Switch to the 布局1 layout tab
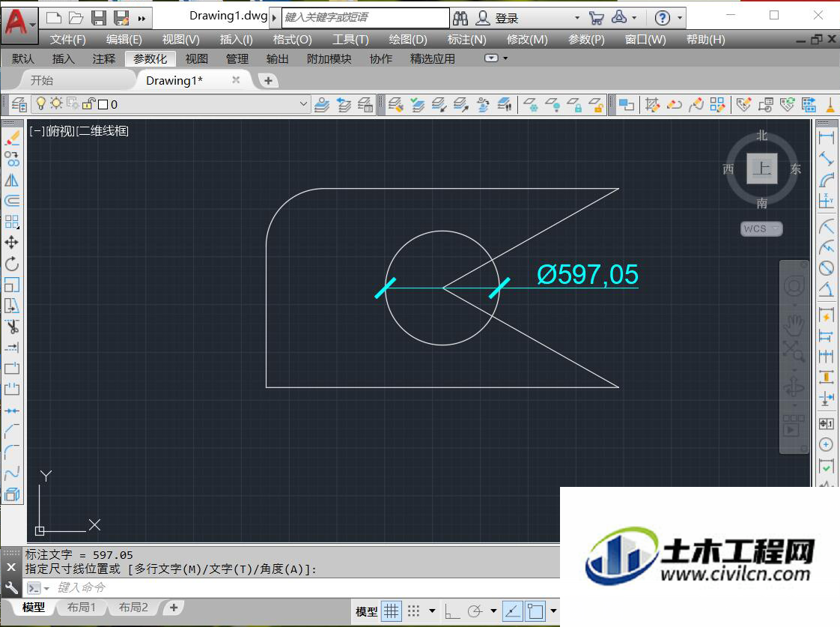 [x=82, y=608]
